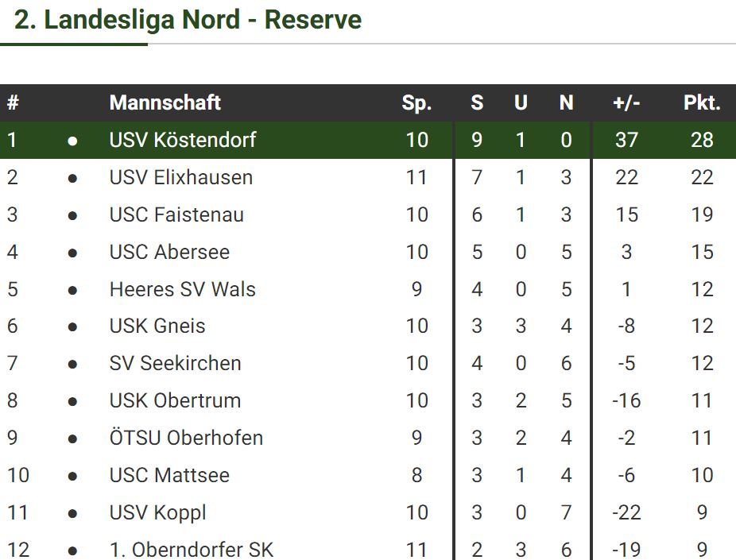Click the dot icon beside ÖTSU Oberhofen
This screenshot has height=560, width=736.
[72, 438]
